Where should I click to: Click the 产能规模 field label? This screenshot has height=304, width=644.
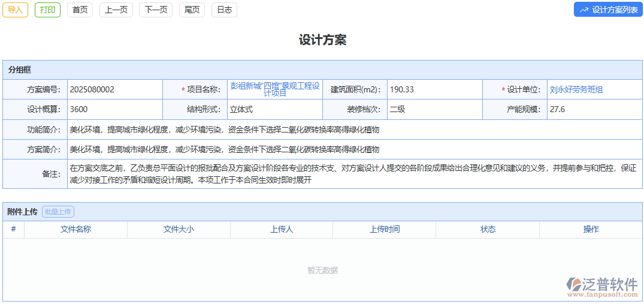(x=524, y=109)
